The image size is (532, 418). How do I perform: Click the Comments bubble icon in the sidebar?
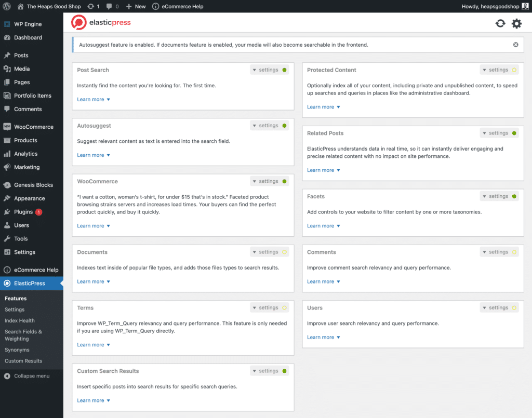7,109
